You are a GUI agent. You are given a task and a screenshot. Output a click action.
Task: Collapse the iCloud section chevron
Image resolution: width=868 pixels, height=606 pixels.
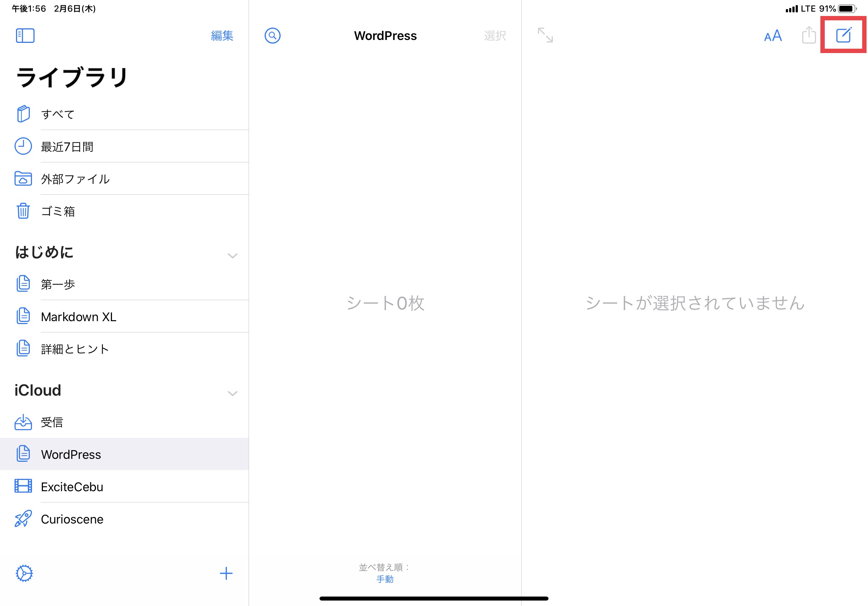(233, 393)
